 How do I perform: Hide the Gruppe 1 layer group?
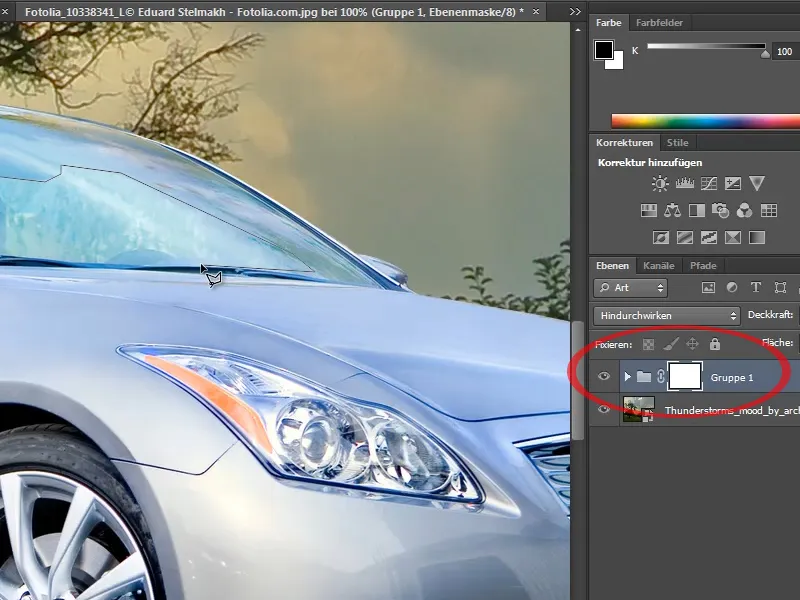point(604,377)
